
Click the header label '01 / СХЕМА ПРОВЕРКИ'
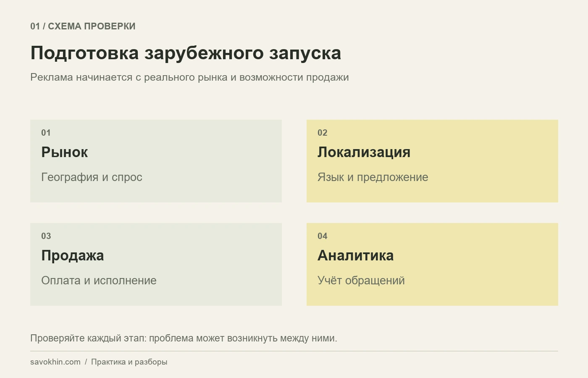83,26
